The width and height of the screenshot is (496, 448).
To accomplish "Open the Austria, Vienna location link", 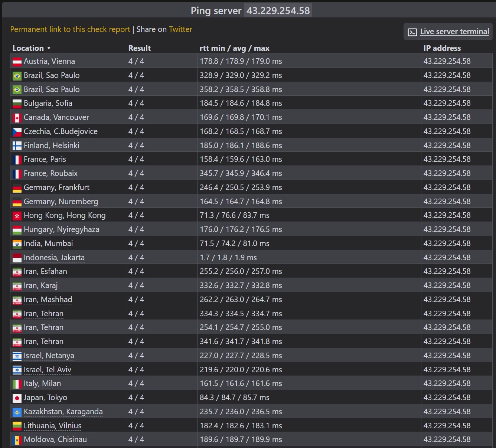I will tap(49, 61).
